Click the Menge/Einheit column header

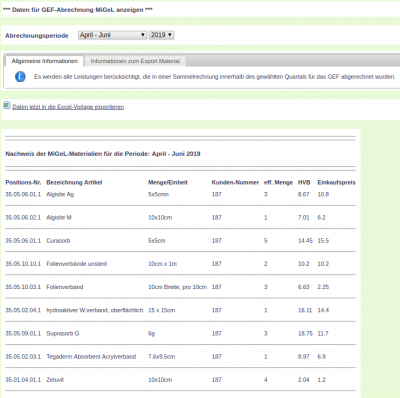click(x=168, y=182)
